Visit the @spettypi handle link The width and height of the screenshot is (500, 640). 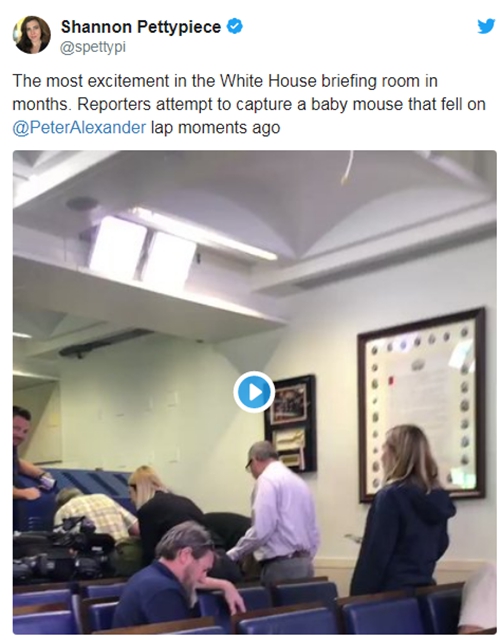(93, 48)
